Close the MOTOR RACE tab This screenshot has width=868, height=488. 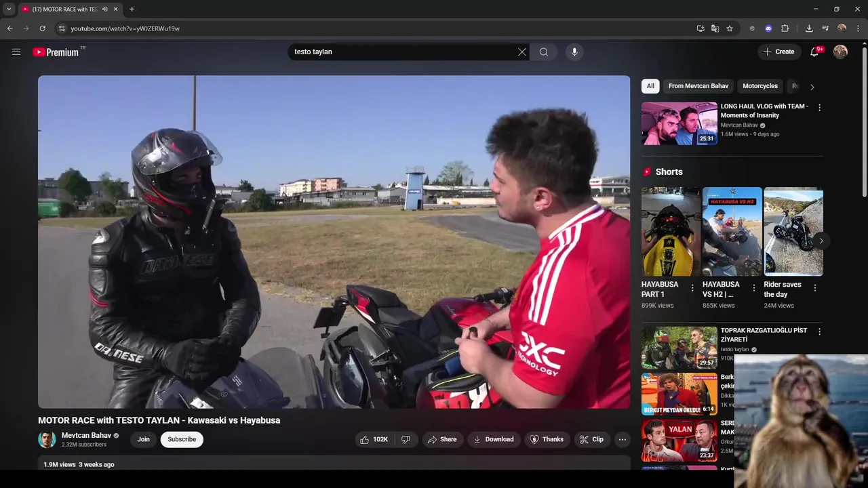pos(116,9)
